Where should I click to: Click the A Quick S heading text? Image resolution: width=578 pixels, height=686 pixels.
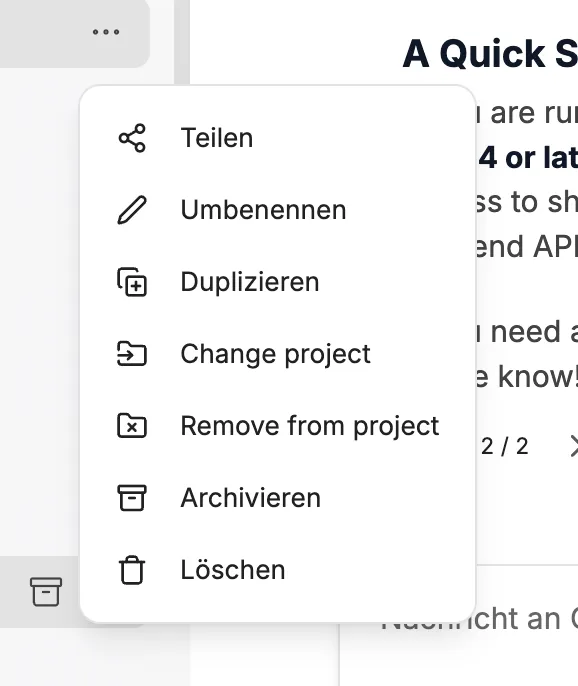[490, 54]
